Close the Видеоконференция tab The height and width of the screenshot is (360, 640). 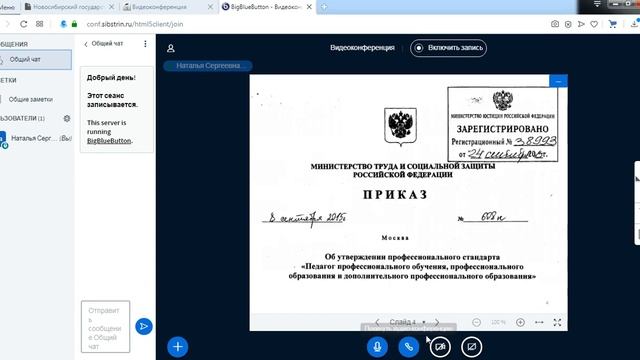[210, 7]
